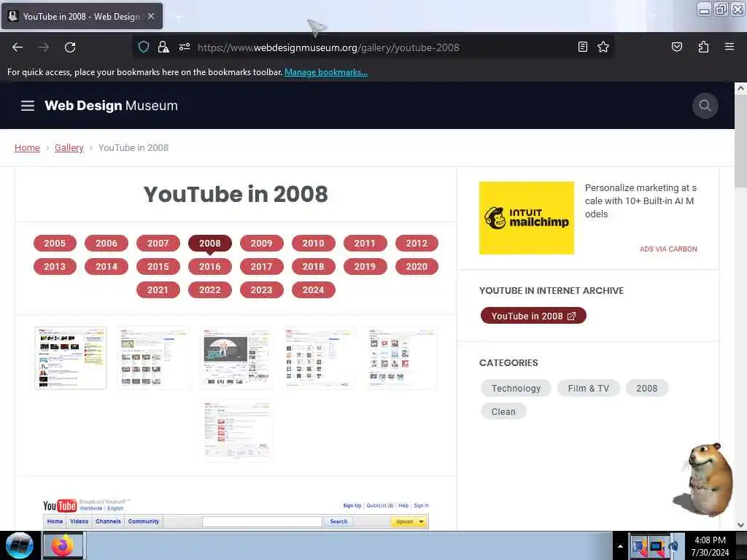Click the page vertical scrollbar thumb
747x560 pixels.
740,141
